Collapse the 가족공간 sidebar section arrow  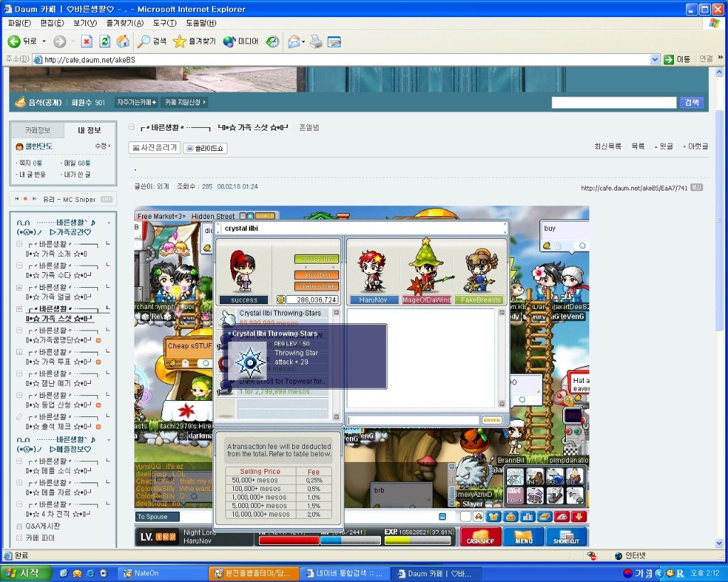[109, 223]
